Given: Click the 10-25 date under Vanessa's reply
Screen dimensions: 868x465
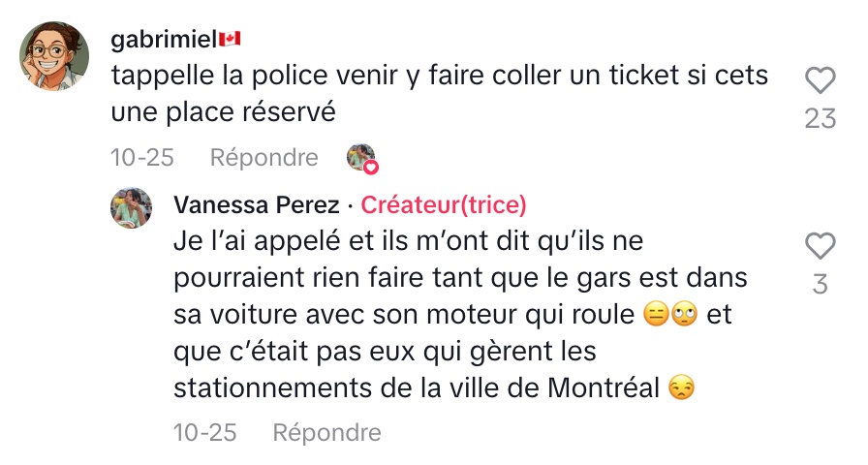Looking at the screenshot, I should click(204, 432).
